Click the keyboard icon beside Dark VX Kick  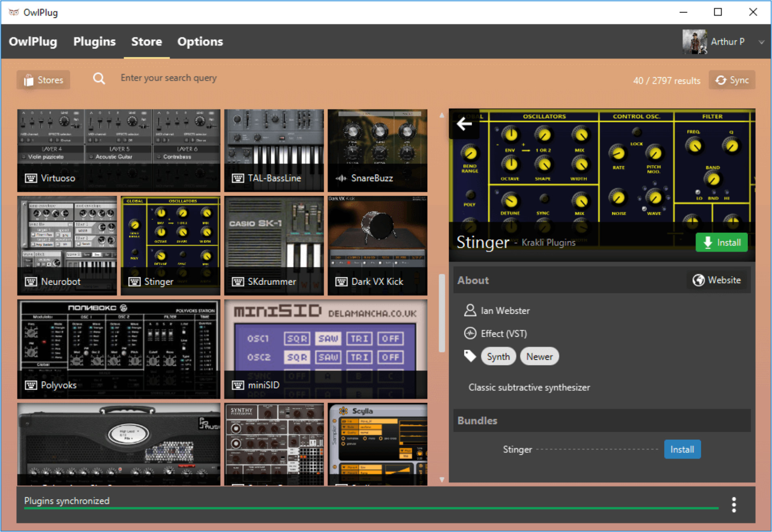(342, 282)
